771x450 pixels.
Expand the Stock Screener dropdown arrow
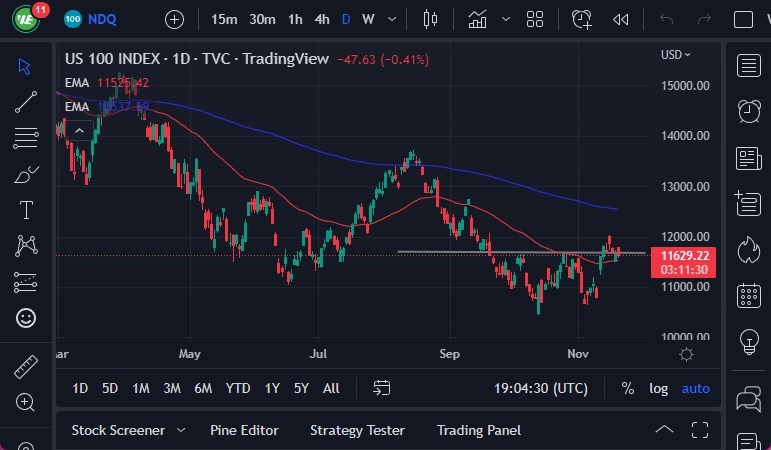(x=181, y=430)
